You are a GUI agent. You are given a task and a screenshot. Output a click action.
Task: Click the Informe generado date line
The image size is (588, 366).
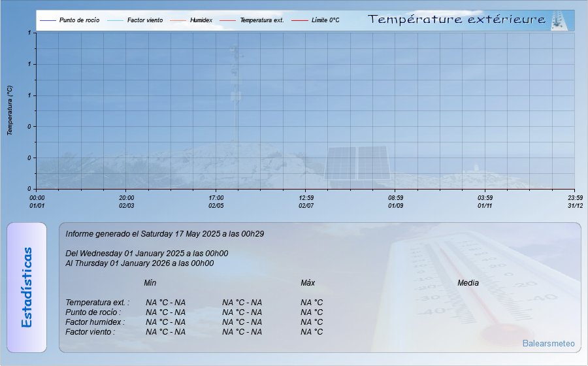pyautogui.click(x=165, y=234)
